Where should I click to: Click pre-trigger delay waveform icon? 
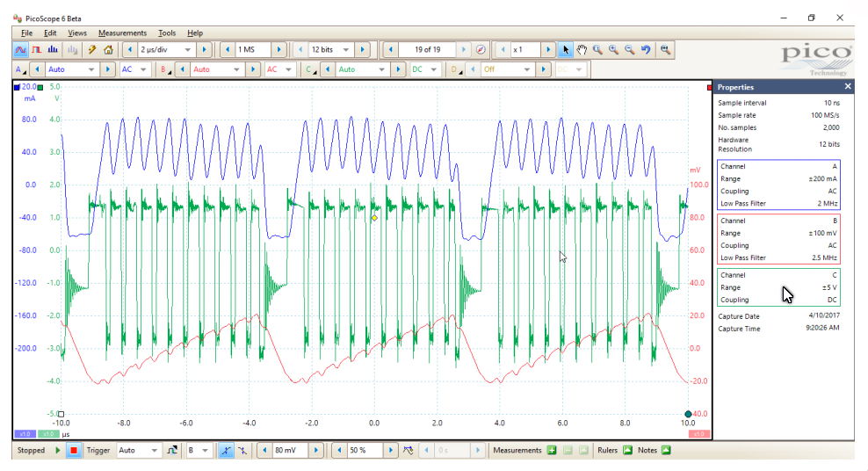click(x=408, y=451)
